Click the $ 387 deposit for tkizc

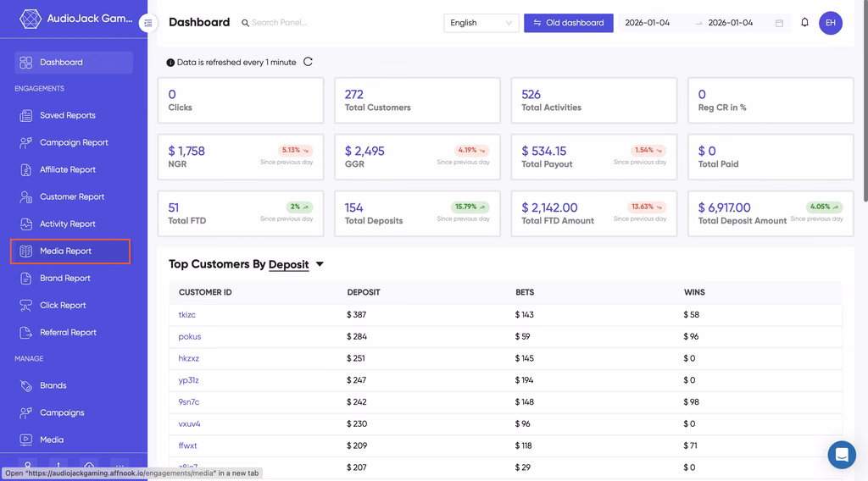pos(356,314)
